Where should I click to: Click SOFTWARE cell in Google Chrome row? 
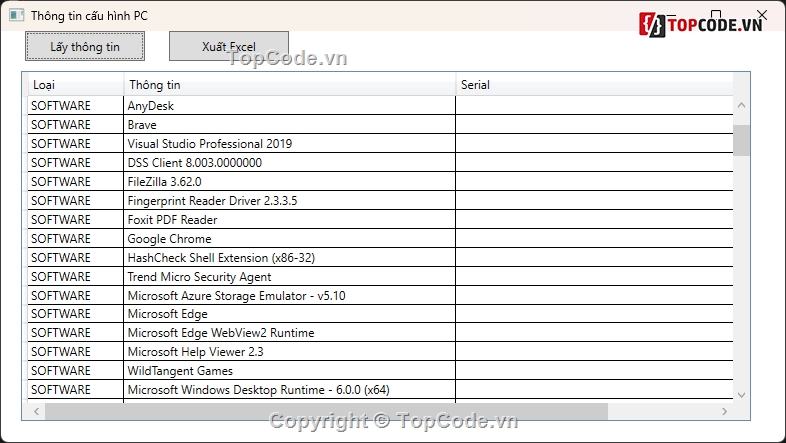pyautogui.click(x=76, y=239)
